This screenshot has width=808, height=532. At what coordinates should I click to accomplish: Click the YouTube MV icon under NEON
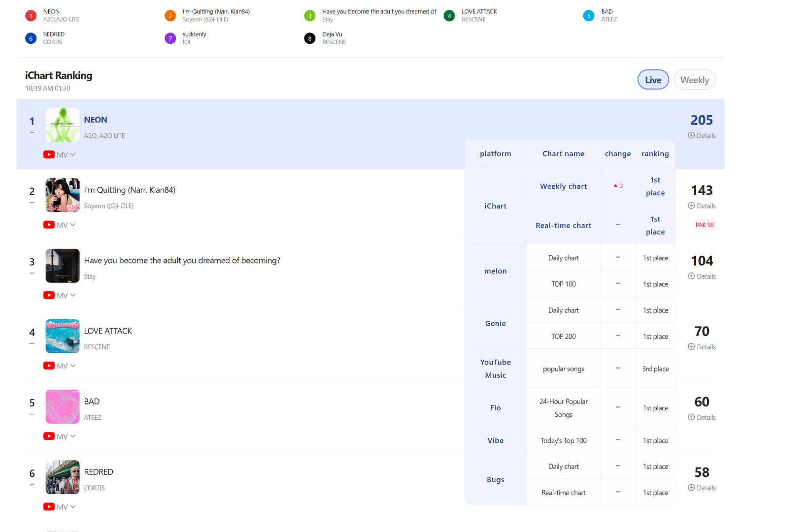tap(49, 155)
